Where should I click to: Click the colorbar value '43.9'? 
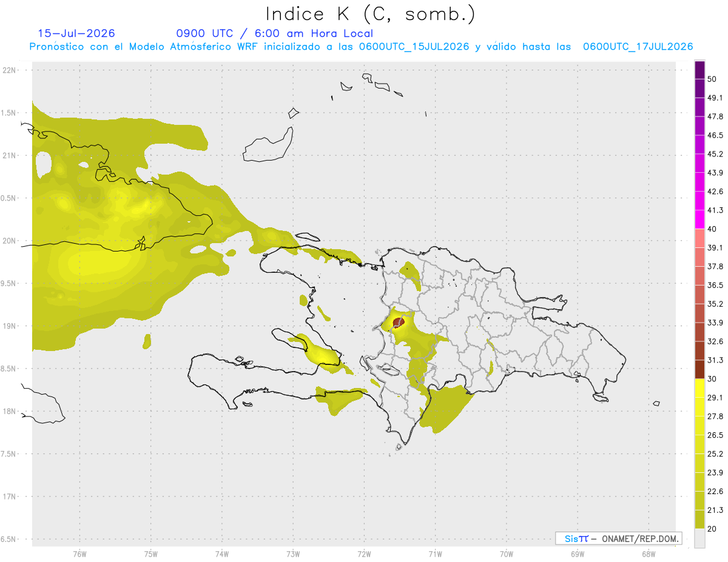(x=715, y=173)
